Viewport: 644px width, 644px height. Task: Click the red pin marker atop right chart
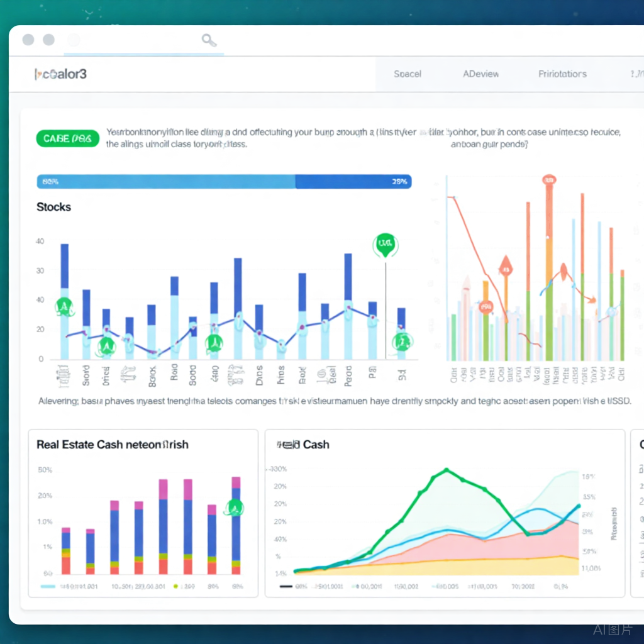548,180
